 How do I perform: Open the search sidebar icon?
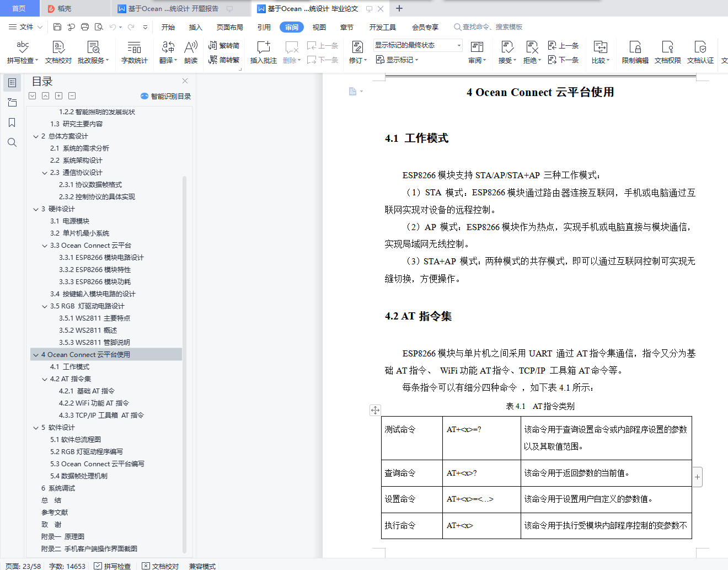point(12,142)
